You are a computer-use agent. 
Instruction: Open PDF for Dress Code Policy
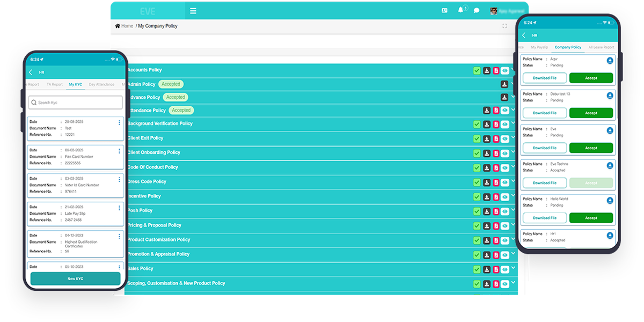click(x=496, y=182)
